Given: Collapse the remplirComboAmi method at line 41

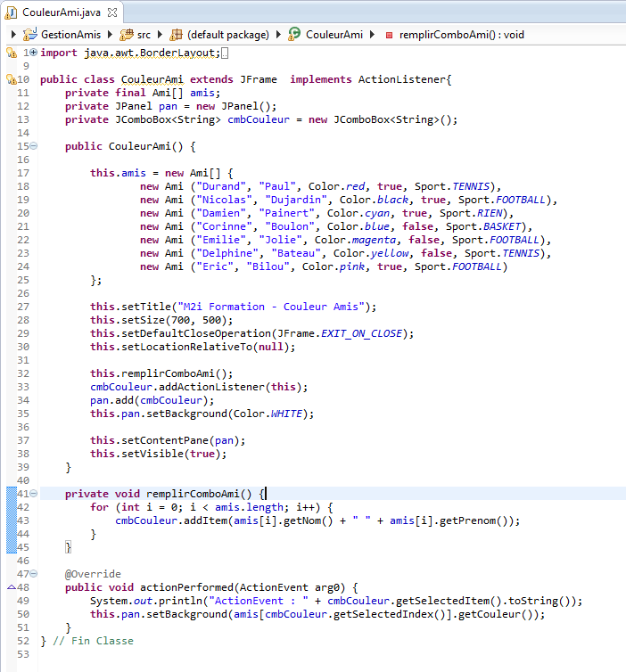Looking at the screenshot, I should 34,494.
